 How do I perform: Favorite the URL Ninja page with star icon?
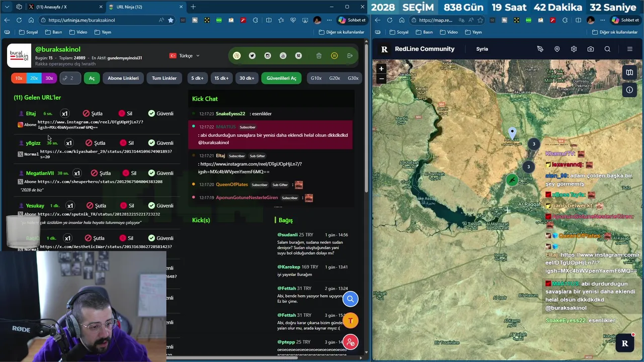coord(171,20)
